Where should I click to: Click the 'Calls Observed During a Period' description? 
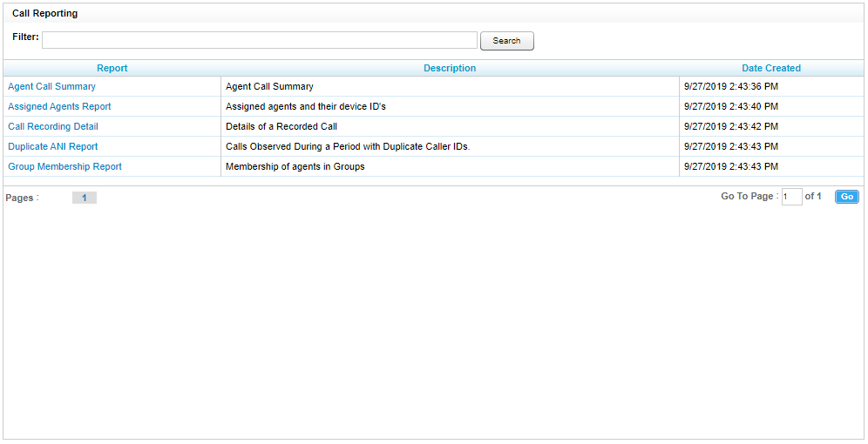click(x=347, y=147)
